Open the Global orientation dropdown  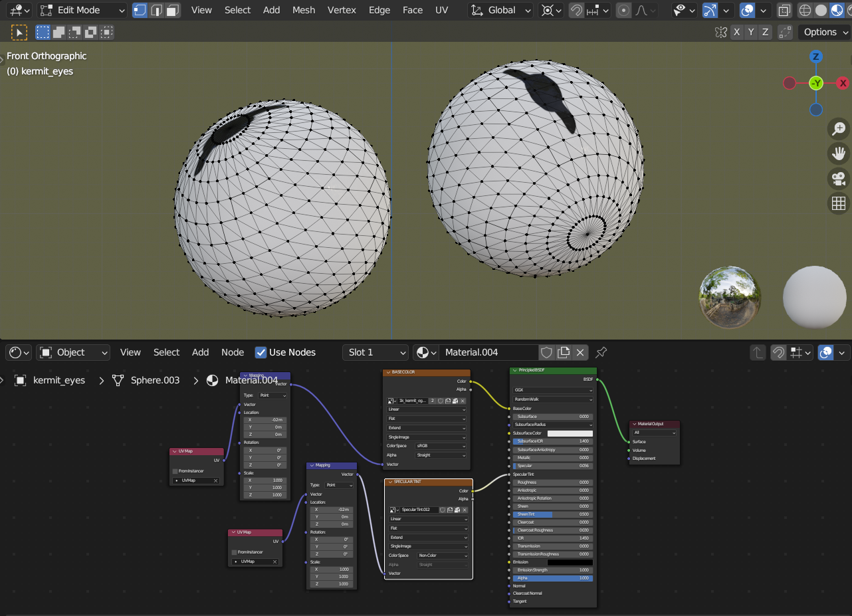click(501, 10)
